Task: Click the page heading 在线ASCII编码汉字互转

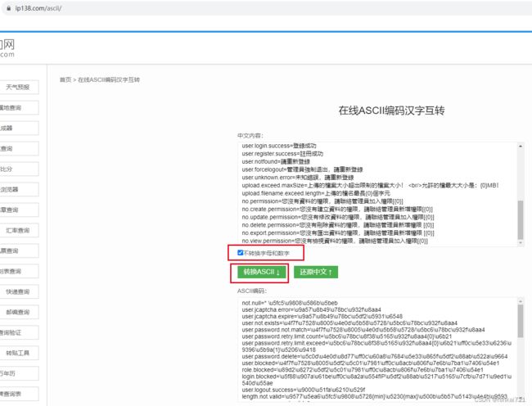Action: [391, 111]
